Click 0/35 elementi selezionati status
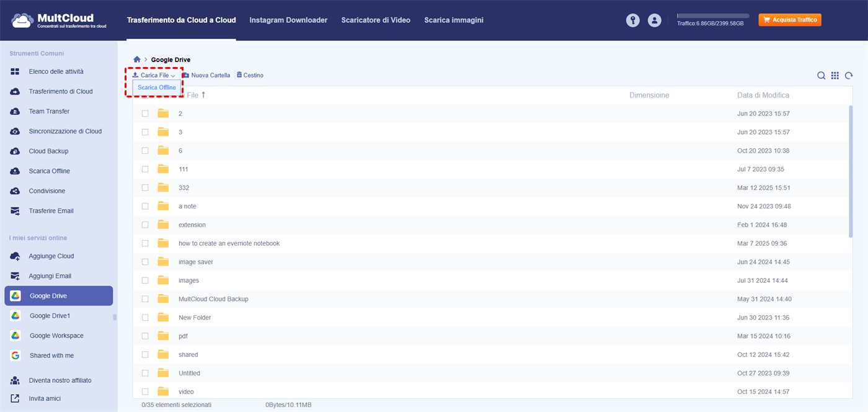 (x=176, y=405)
